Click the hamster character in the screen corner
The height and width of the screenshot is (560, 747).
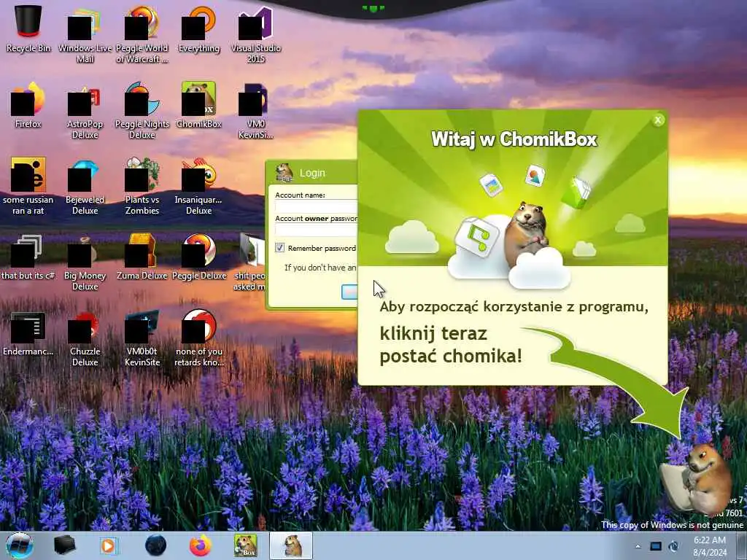point(699,481)
